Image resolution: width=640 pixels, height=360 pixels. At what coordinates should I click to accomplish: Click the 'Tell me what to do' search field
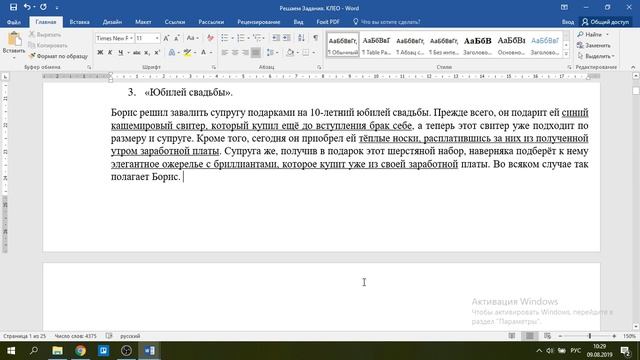pos(386,22)
